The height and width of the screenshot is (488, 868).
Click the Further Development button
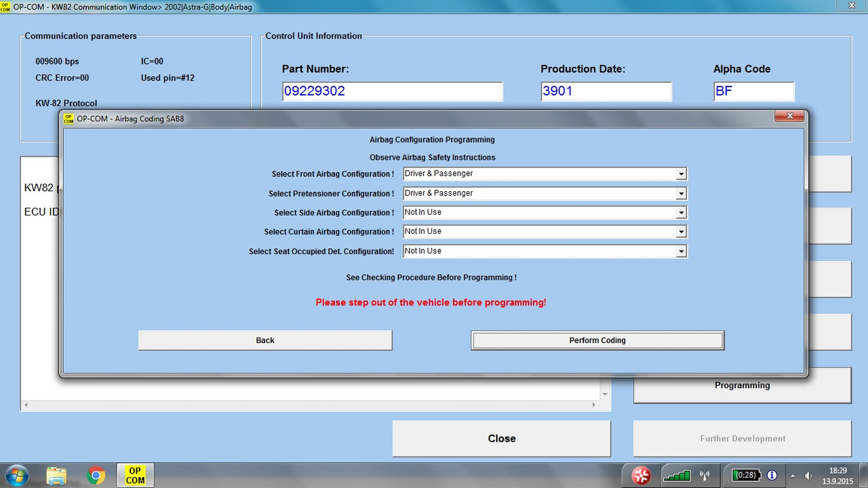click(742, 439)
